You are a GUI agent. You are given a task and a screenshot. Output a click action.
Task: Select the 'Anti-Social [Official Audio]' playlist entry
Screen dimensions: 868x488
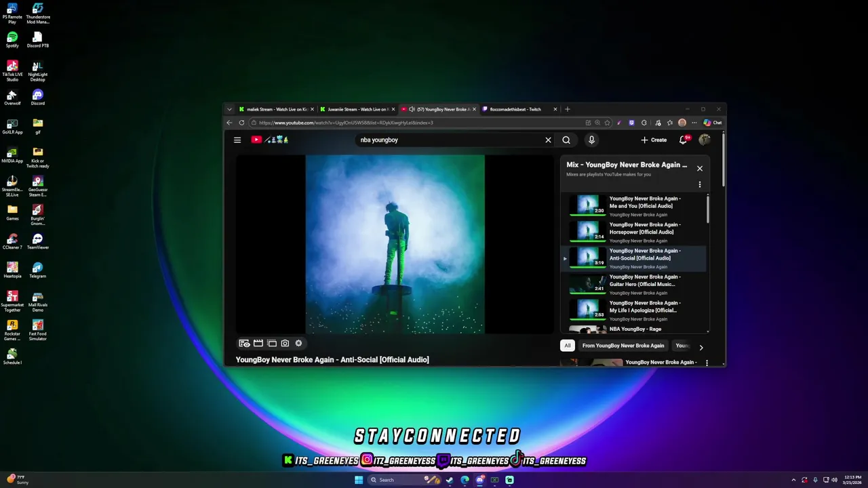[633, 258]
